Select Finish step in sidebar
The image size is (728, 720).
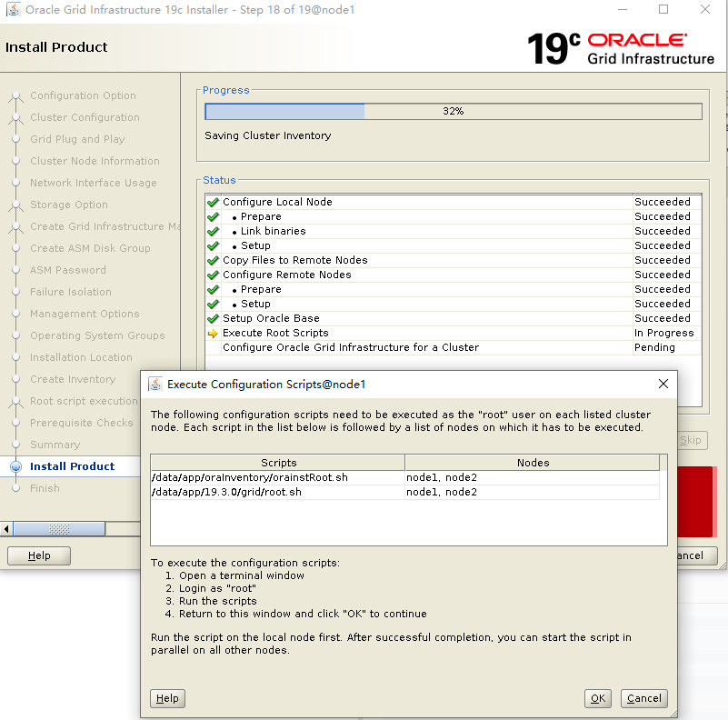(x=45, y=489)
